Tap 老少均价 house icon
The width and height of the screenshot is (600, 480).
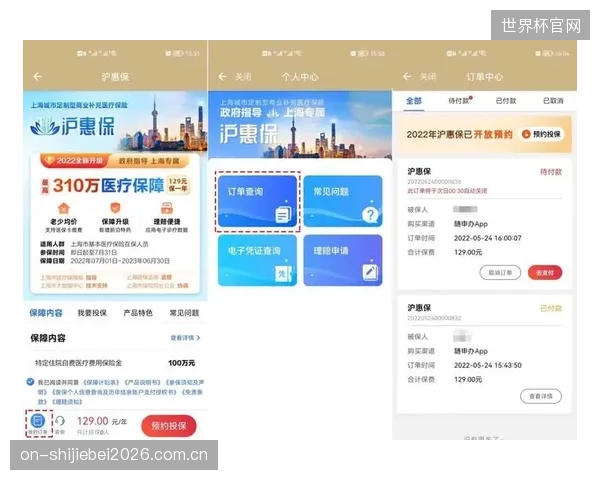click(64, 209)
